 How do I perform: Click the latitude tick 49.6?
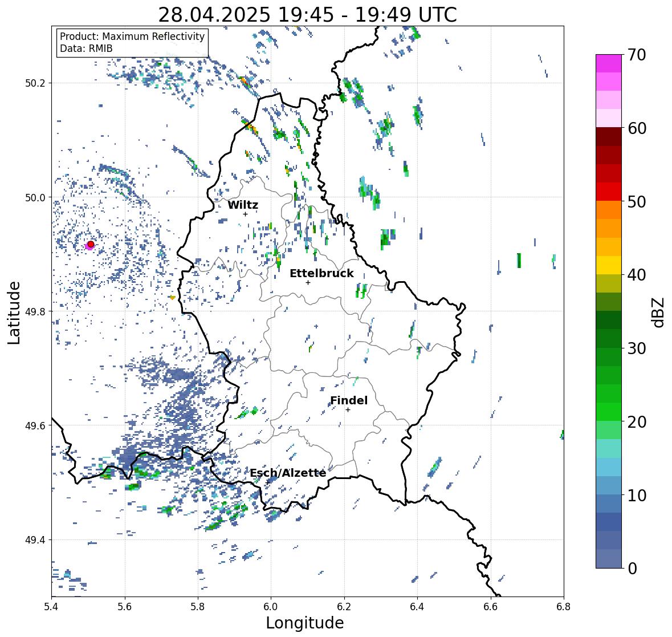(35, 425)
